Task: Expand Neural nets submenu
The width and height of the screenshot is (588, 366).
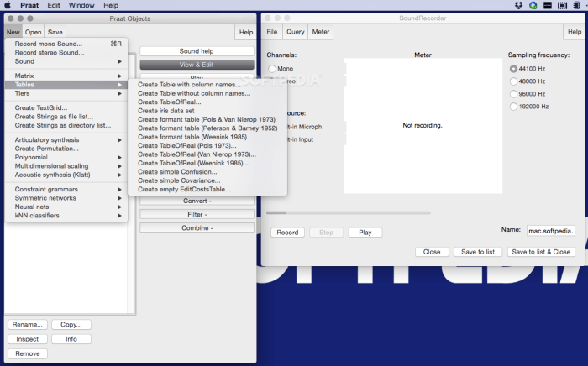Action: pos(66,207)
